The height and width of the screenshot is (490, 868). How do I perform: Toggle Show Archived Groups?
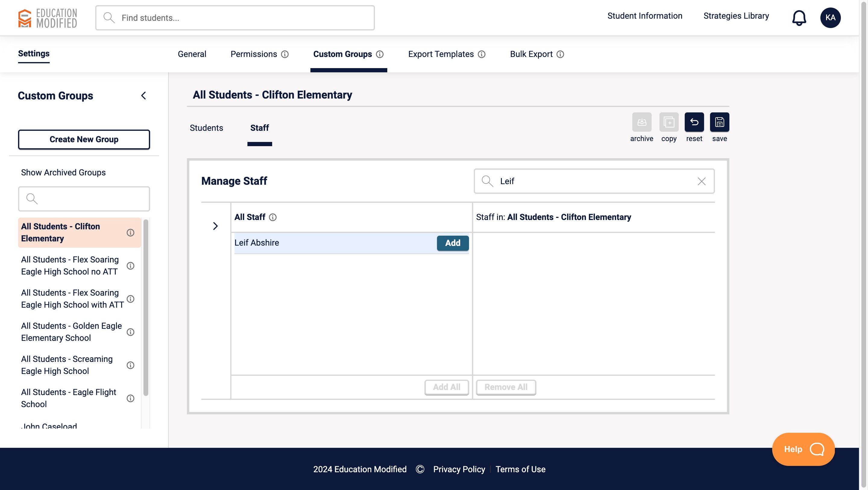point(63,173)
